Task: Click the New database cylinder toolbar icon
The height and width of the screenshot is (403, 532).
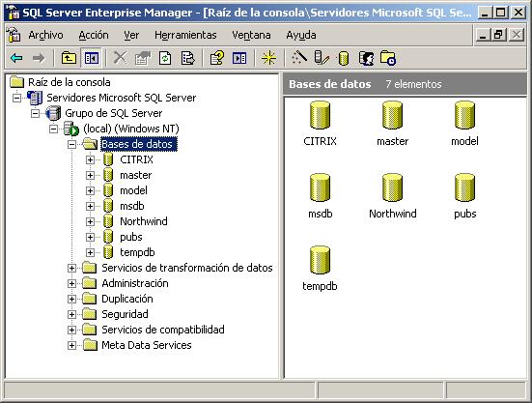Action: pyautogui.click(x=344, y=58)
